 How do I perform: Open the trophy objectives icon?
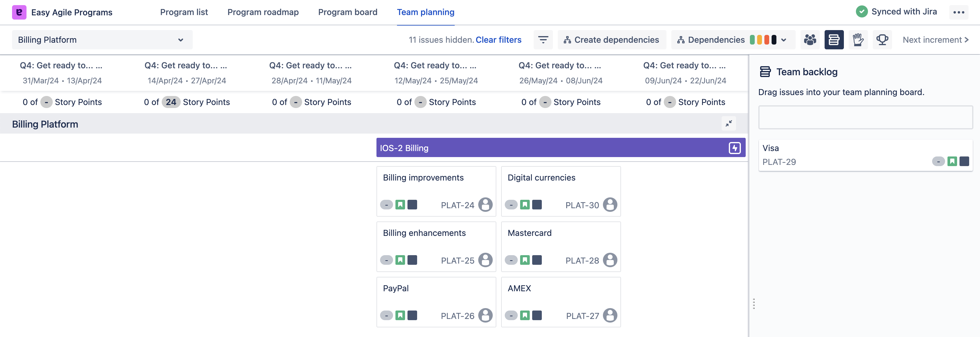coord(882,40)
